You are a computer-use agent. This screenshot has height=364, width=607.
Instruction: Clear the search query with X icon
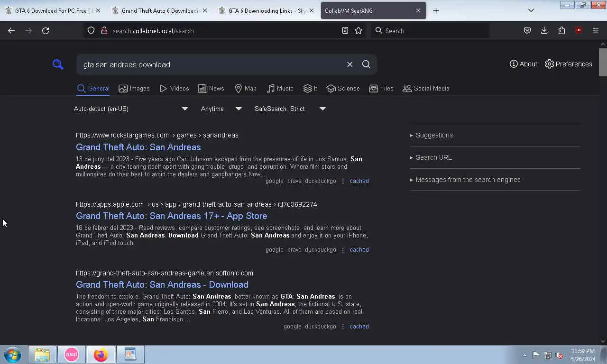349,64
